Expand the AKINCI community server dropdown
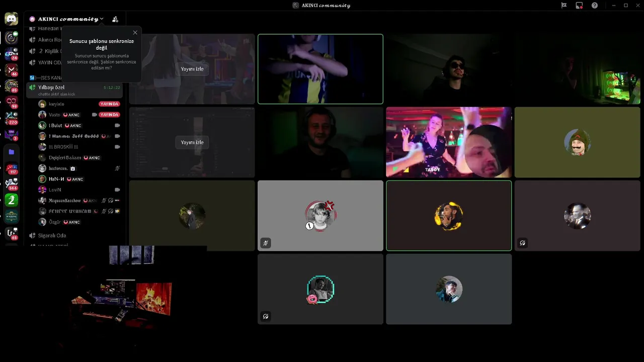This screenshot has width=644, height=362. click(x=102, y=19)
